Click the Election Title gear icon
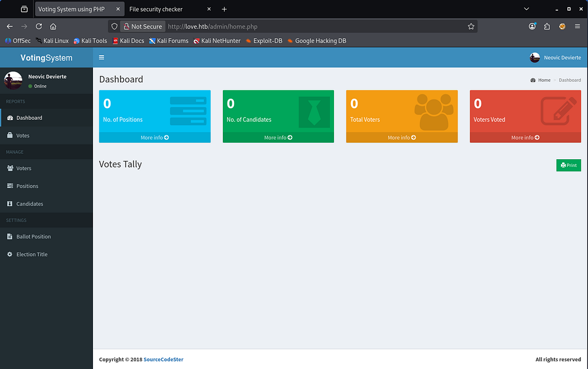The image size is (588, 369). pos(10,254)
